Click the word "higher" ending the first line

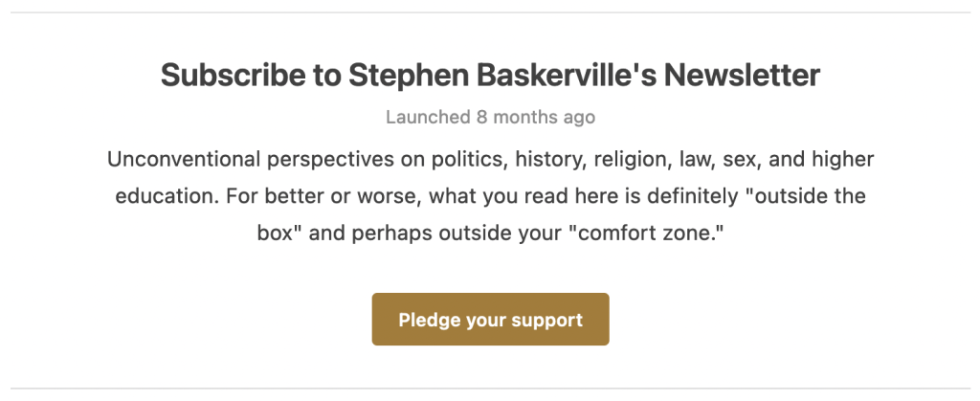click(845, 158)
